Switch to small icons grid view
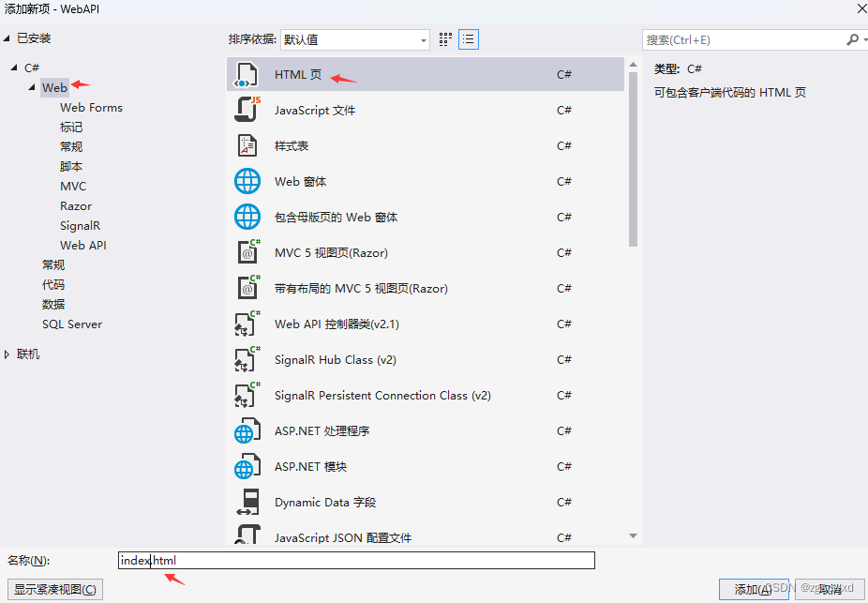Image resolution: width=868 pixels, height=603 pixels. click(445, 39)
